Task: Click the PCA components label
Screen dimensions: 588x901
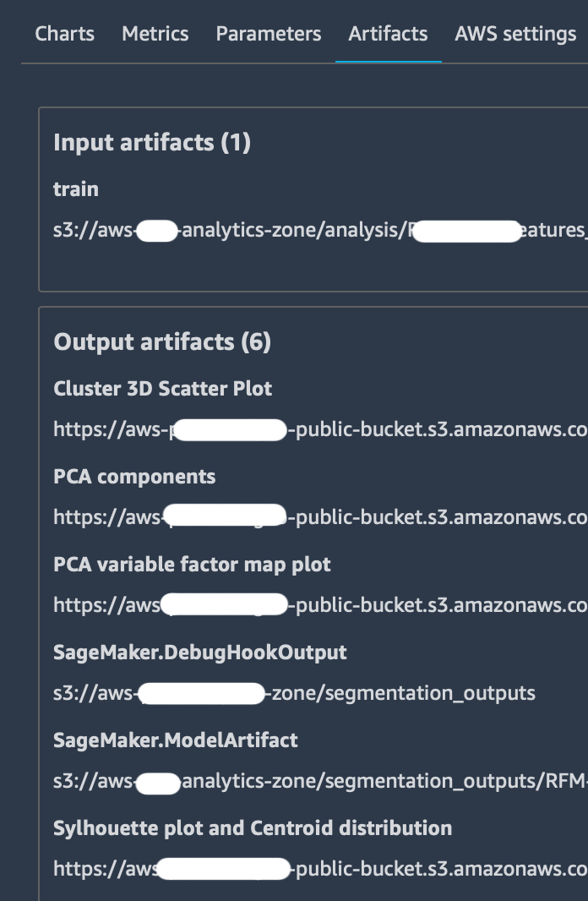Action: coord(134,477)
